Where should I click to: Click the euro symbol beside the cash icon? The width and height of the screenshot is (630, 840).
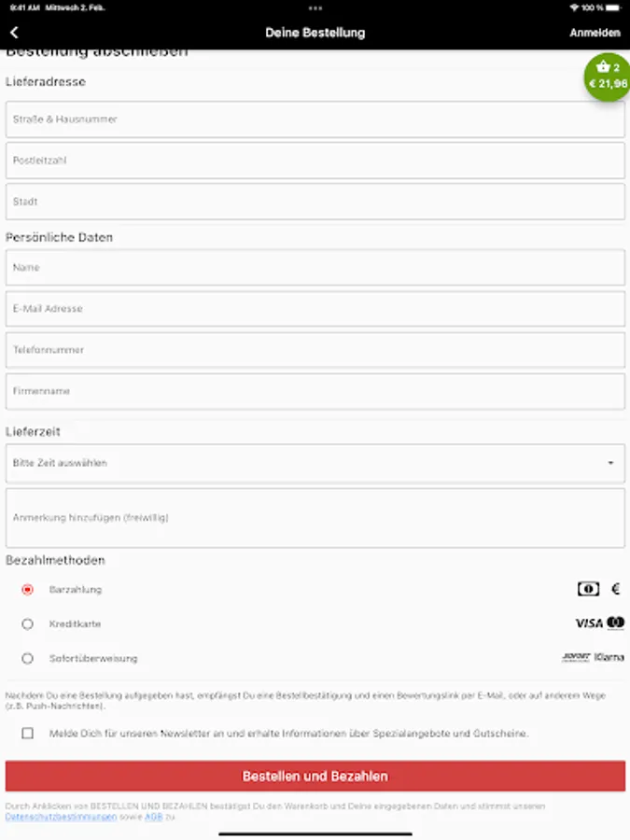pos(614,589)
